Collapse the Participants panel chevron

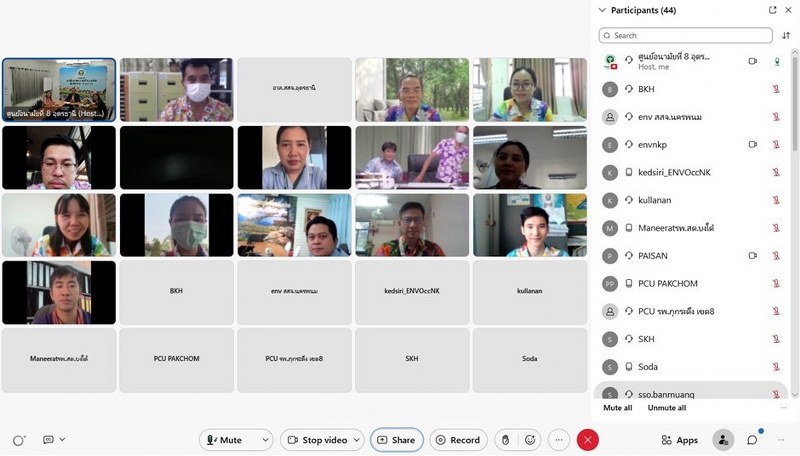click(602, 10)
